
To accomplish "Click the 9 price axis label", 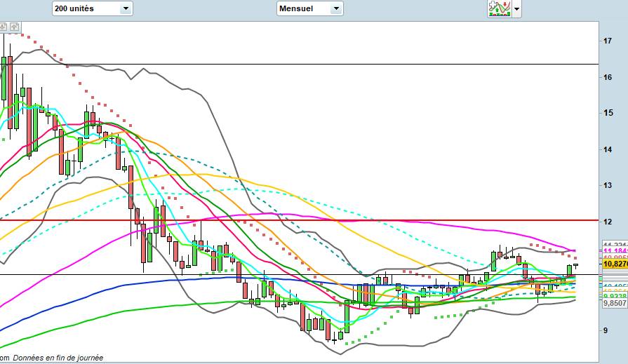I will click(606, 331).
